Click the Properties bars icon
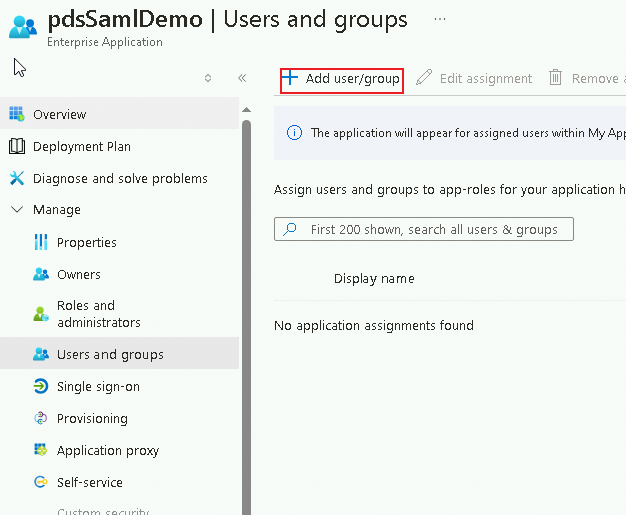This screenshot has width=626, height=515. click(41, 242)
